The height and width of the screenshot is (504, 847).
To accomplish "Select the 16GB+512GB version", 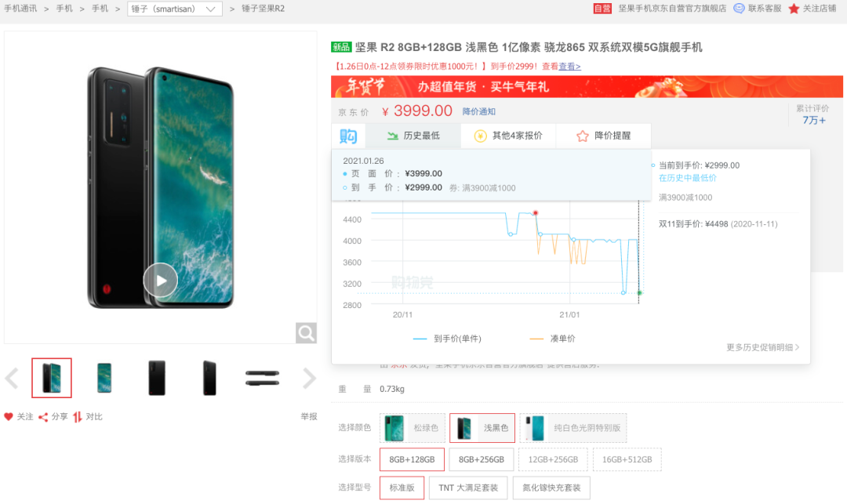I will pyautogui.click(x=627, y=460).
